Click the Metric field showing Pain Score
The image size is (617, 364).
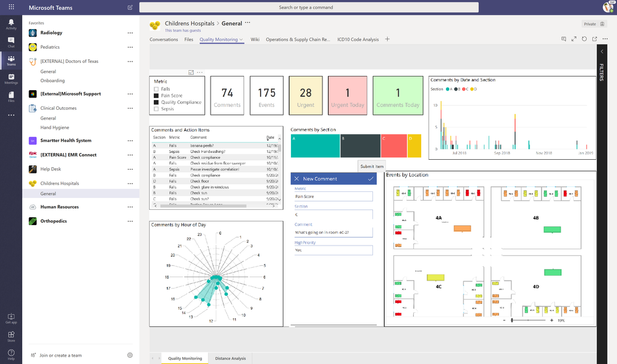[x=334, y=197]
